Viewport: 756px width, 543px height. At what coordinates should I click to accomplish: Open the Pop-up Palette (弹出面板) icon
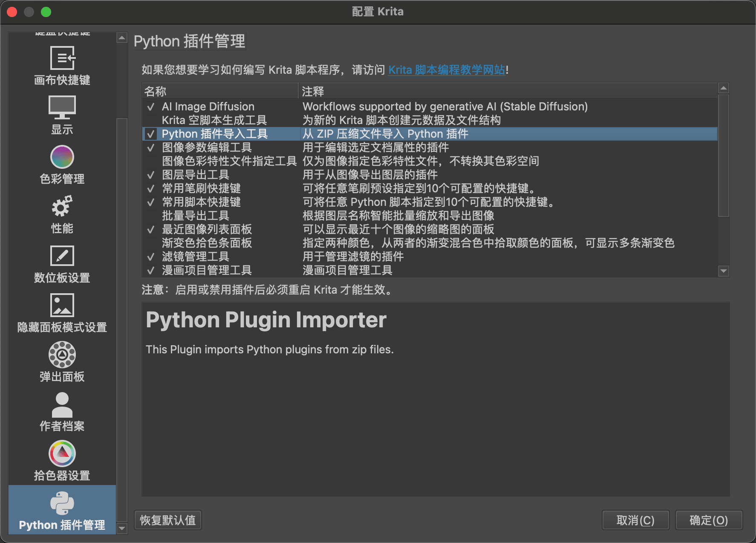[62, 355]
